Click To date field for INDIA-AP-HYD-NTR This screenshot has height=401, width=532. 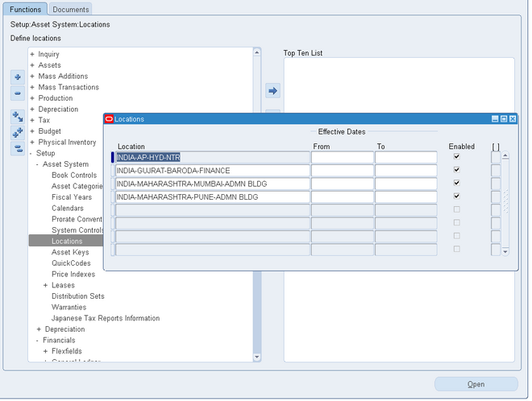406,157
